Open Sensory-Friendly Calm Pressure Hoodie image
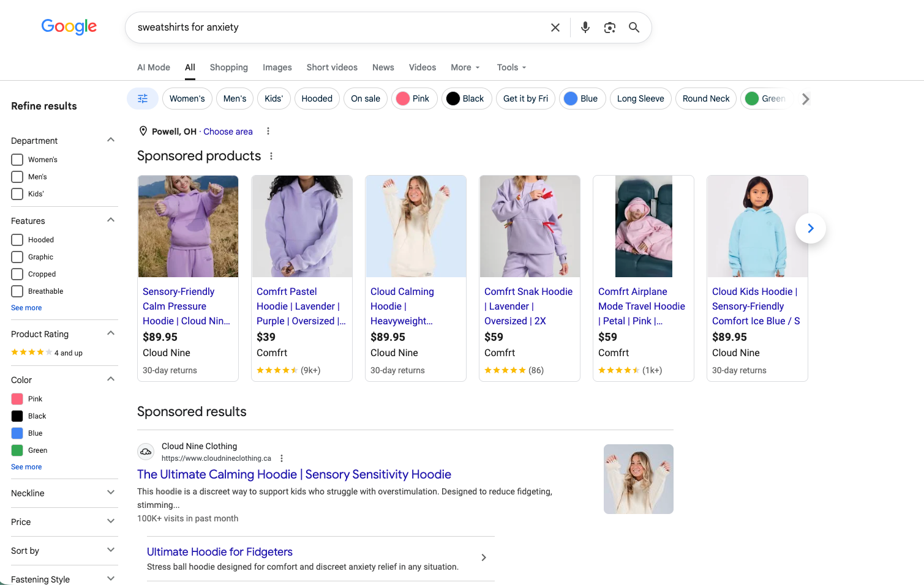 188,226
